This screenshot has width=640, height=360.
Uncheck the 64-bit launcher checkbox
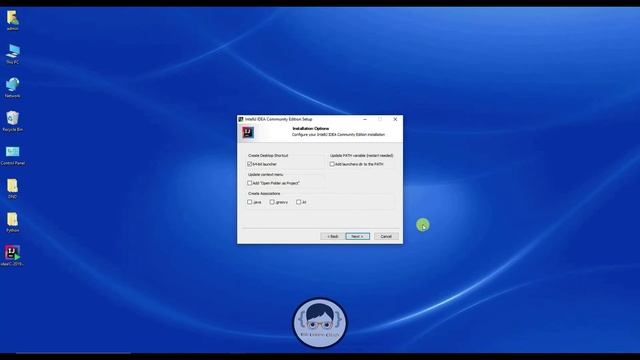[250, 164]
